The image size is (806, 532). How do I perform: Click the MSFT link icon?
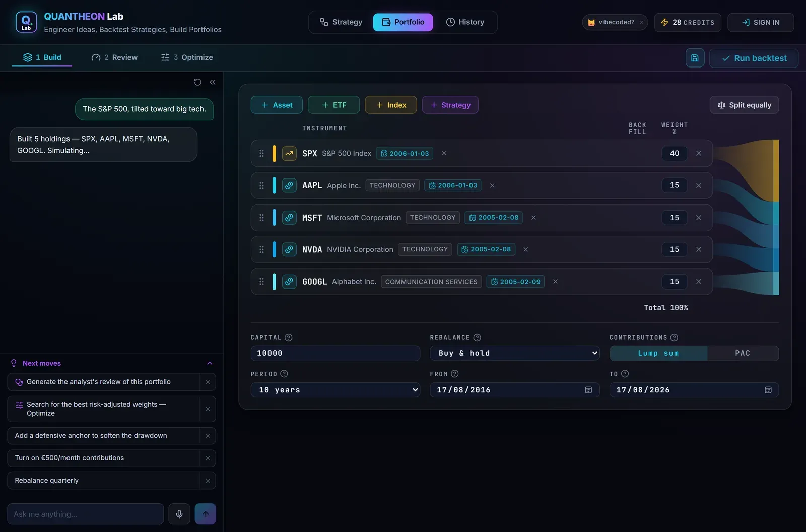pyautogui.click(x=289, y=218)
